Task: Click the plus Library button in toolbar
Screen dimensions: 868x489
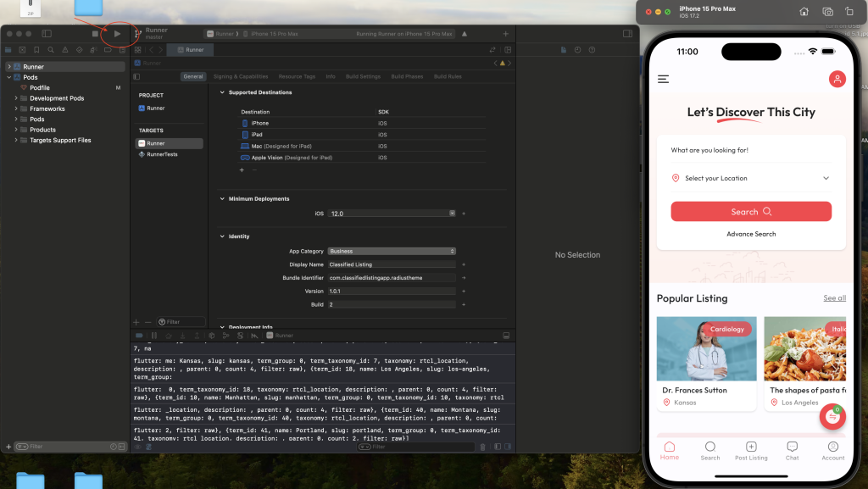Action: click(x=505, y=34)
